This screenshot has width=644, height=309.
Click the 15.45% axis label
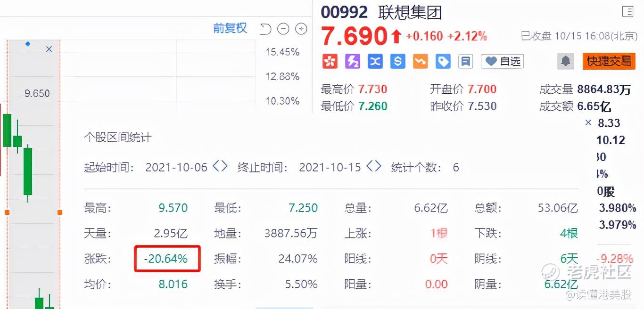click(x=282, y=52)
